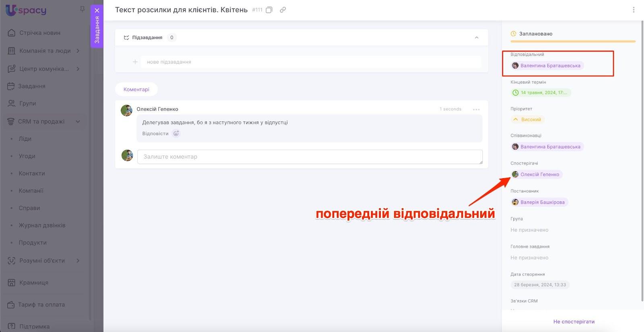Image resolution: width=644 pixels, height=332 pixels.
Task: Click the creation date 28 березня, 2024, 13:33
Action: (540, 285)
